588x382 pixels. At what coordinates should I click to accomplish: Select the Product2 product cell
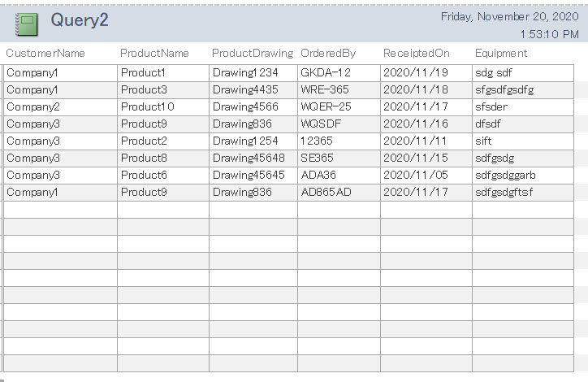tap(144, 141)
